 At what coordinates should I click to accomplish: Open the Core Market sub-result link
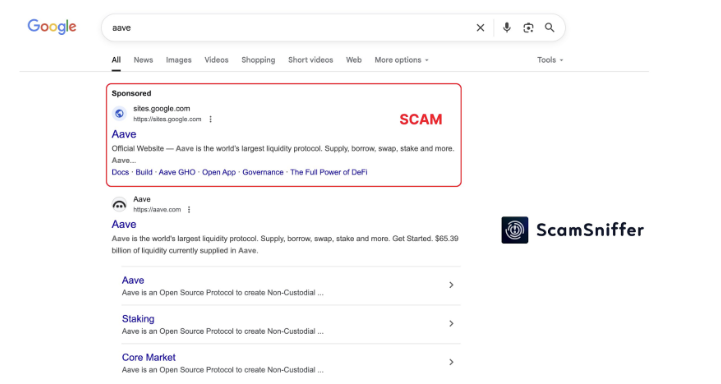pos(149,357)
